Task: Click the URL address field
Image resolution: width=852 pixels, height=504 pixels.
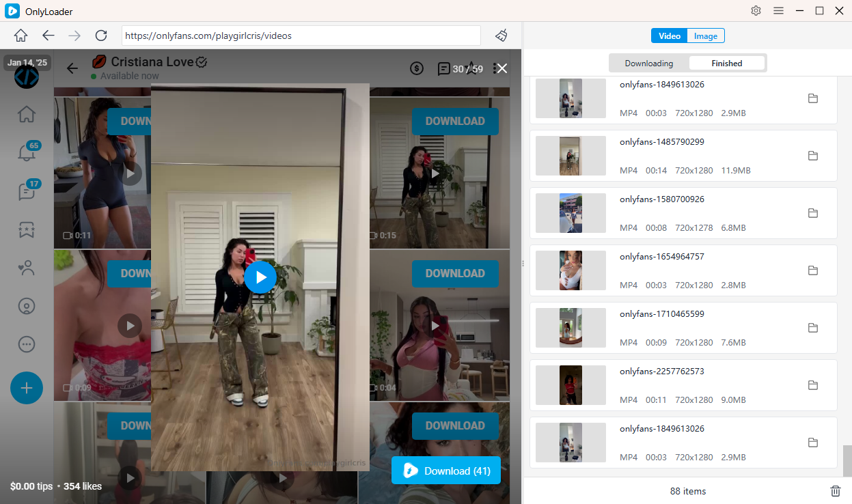Action: tap(301, 36)
